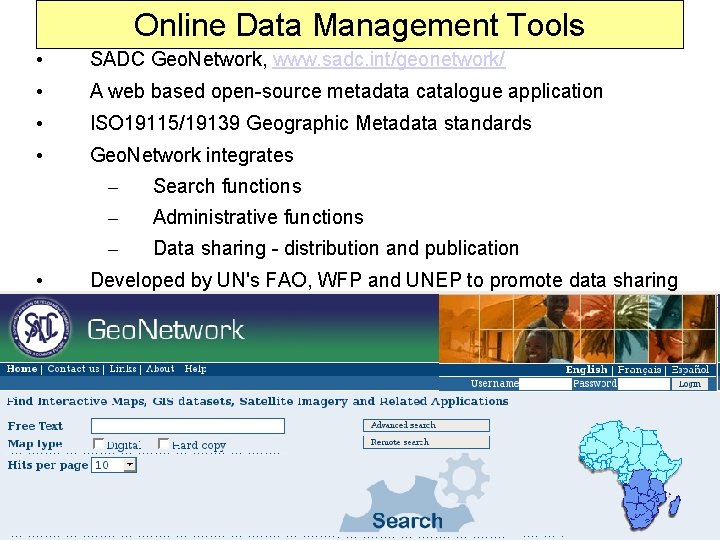720x540 pixels.
Task: Click 'Data sharing - distribution and publication' text
Action: (x=336, y=248)
